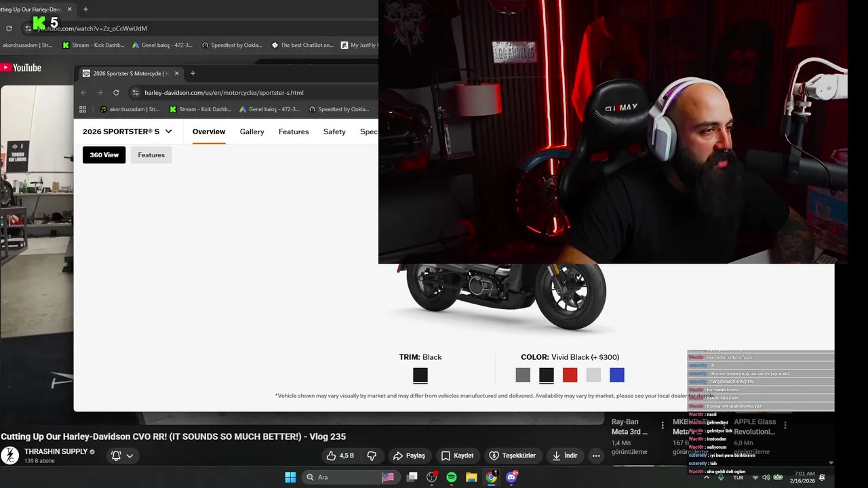868x488 pixels.
Task: Open OBS Studio from the taskbar
Action: pyautogui.click(x=431, y=477)
